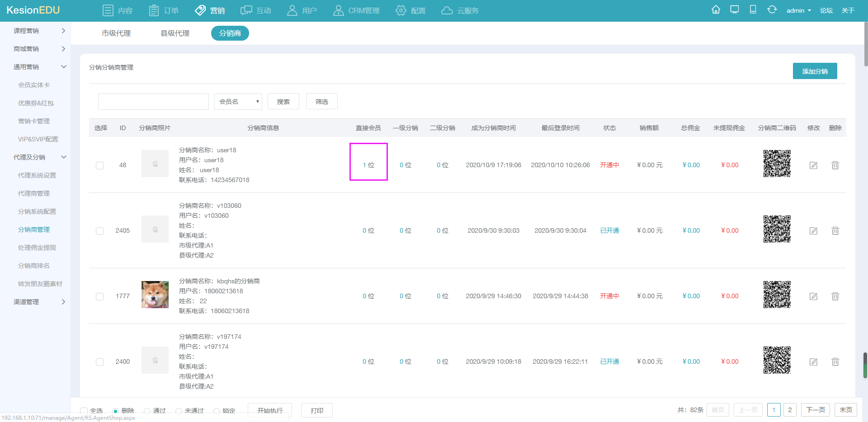Tick the checkbox for distributor ID 48
The image size is (868, 422).
tap(100, 165)
